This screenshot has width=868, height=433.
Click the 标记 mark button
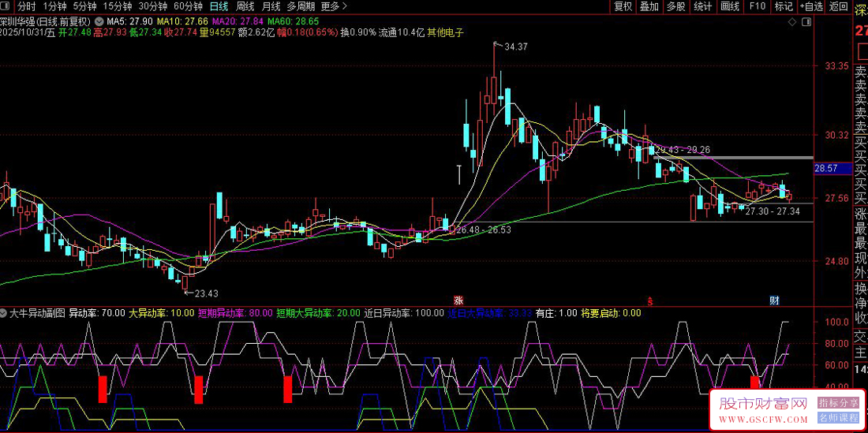[x=784, y=6]
